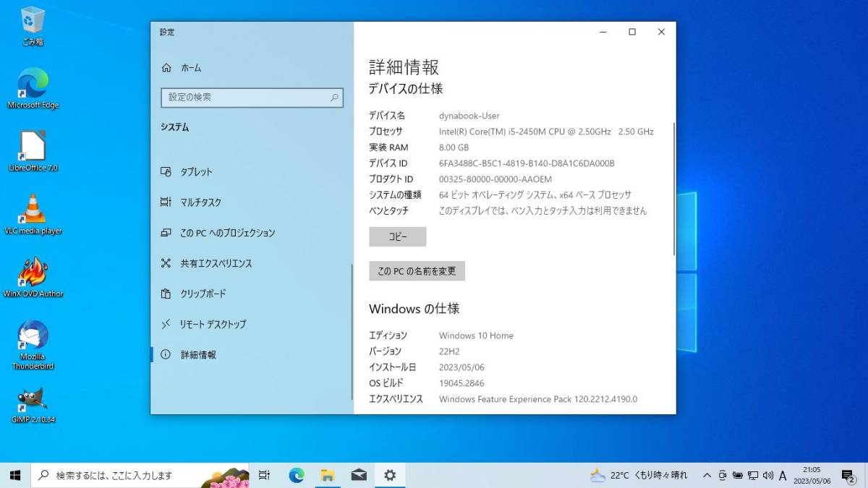
Task: Click the 8.00 GB RAM value
Action: (x=454, y=147)
